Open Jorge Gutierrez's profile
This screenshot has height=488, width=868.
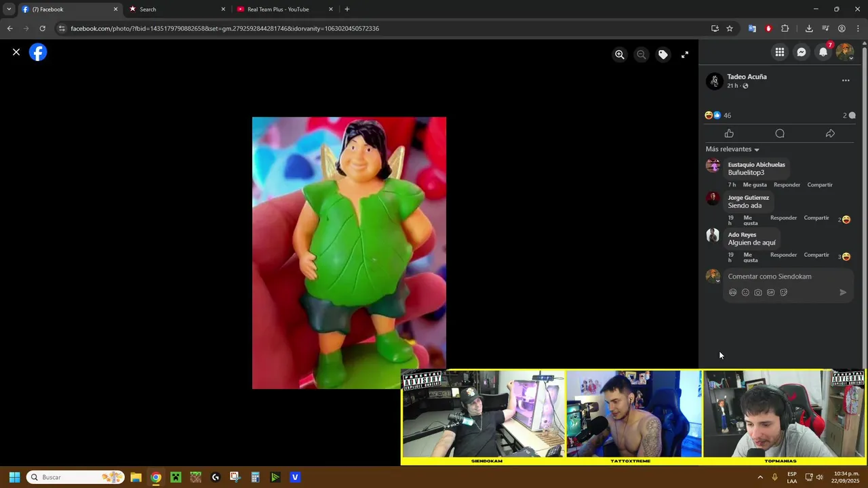tap(749, 198)
